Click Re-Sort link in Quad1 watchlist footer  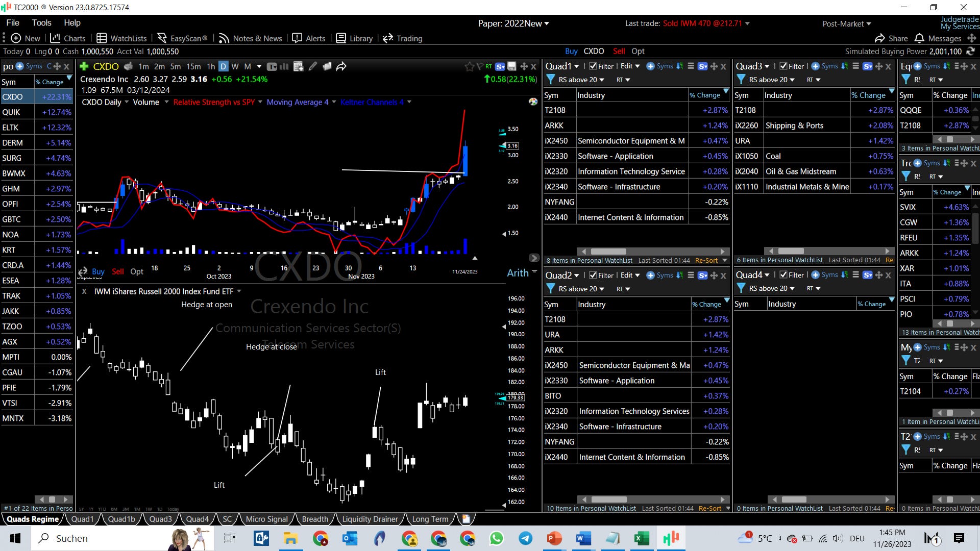pos(706,260)
